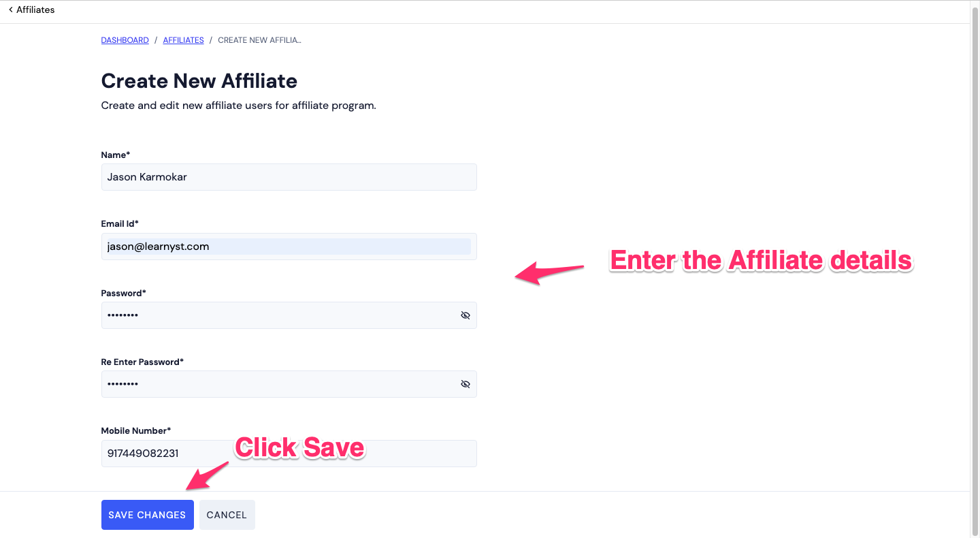The height and width of the screenshot is (538, 980).
Task: Focus the Mobile Number field showing 917449082231
Action: [289, 454]
